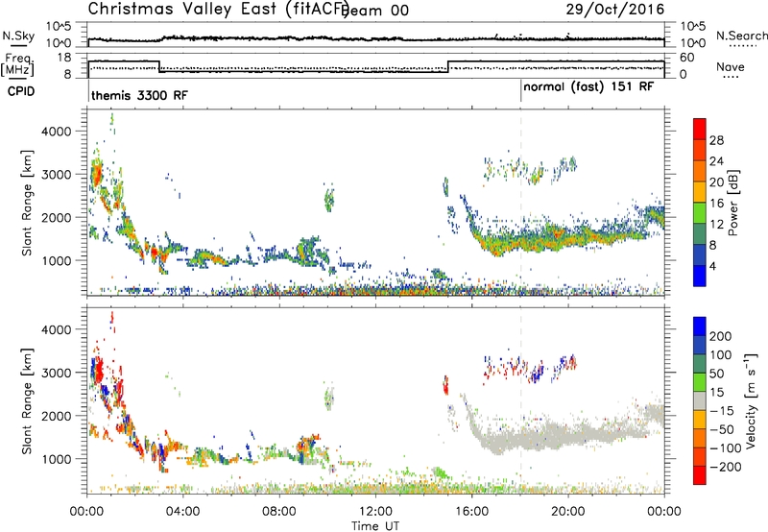
Task: Click the 'Nave' legend label
Action: [730, 67]
